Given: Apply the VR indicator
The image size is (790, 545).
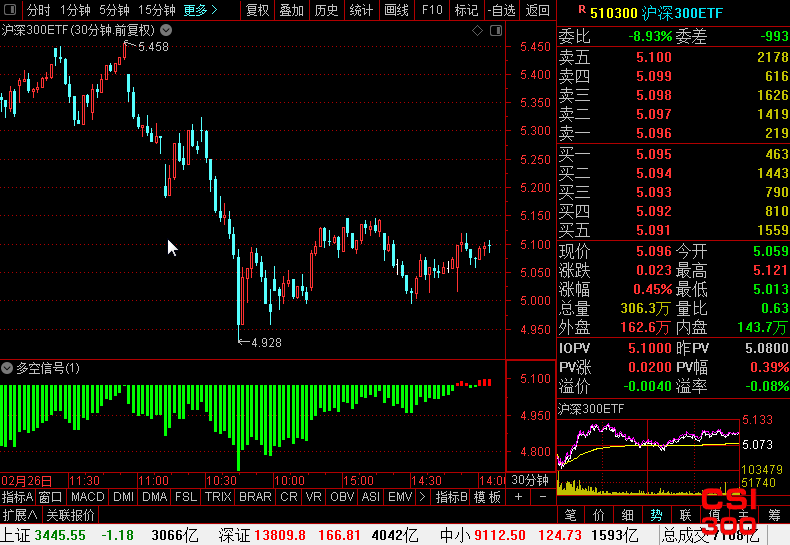Looking at the screenshot, I should [x=313, y=497].
